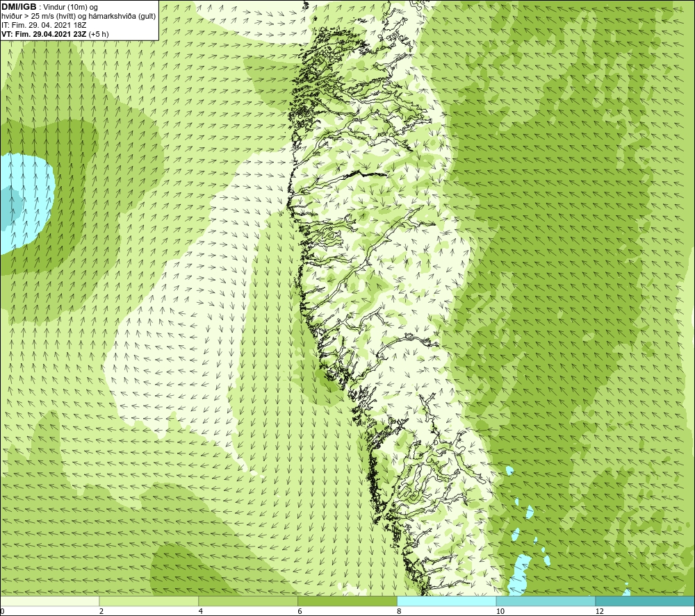
Task: Click the 8–10 m/s light cyan legend segment
Action: 447,601
